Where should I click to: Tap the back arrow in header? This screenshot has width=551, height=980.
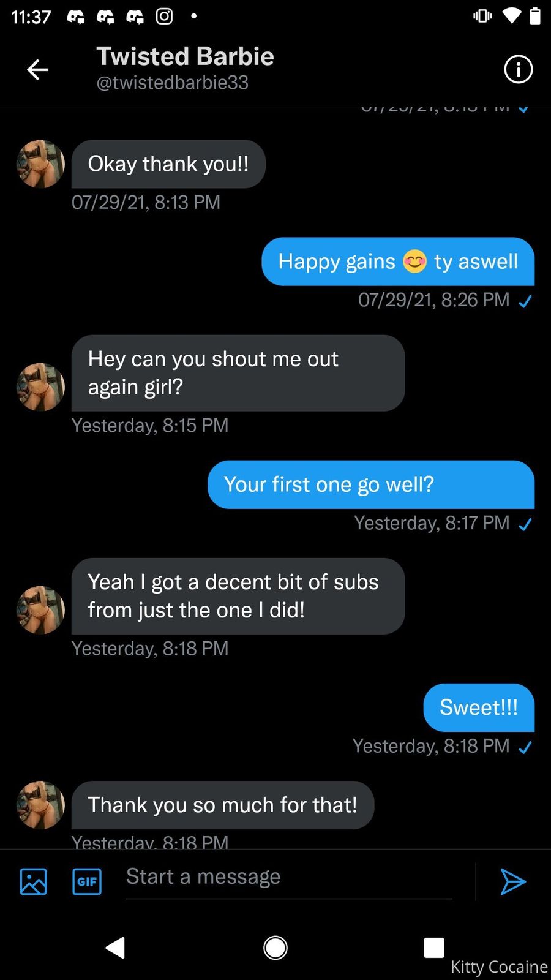tap(37, 70)
